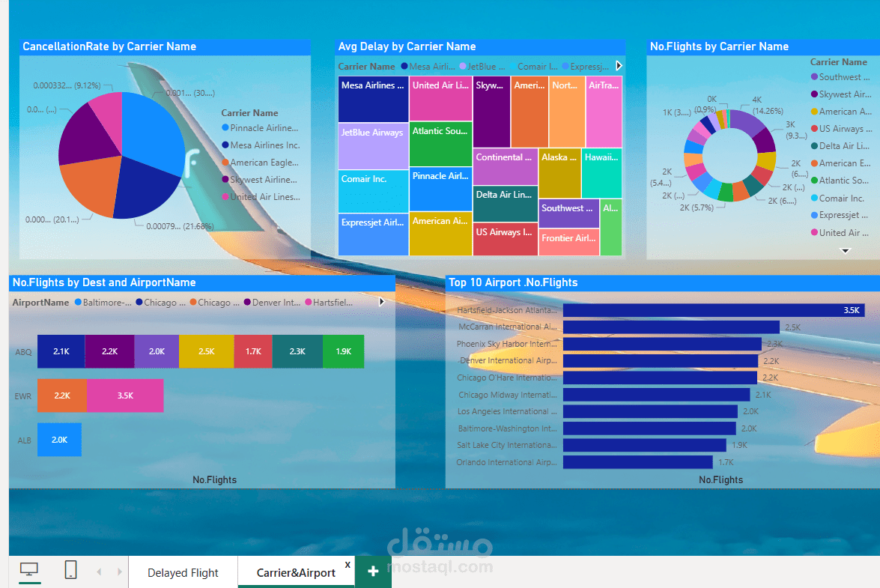Add a new report page with plus button

click(x=373, y=572)
